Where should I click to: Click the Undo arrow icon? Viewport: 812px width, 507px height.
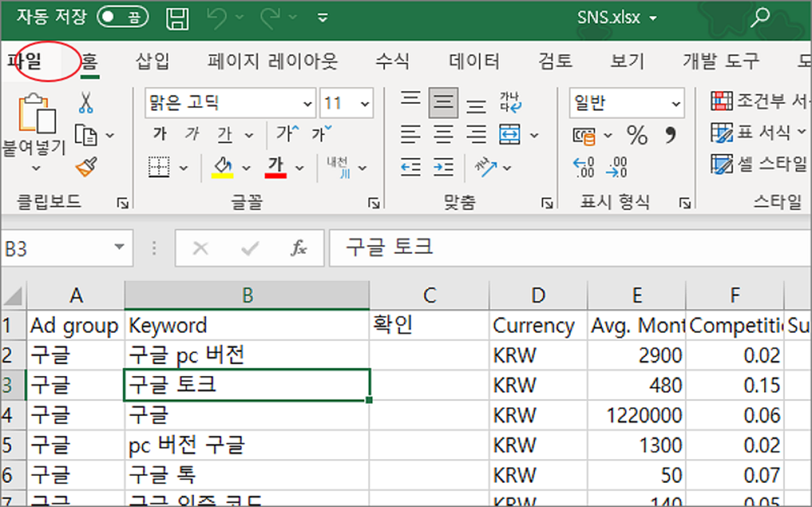click(216, 18)
